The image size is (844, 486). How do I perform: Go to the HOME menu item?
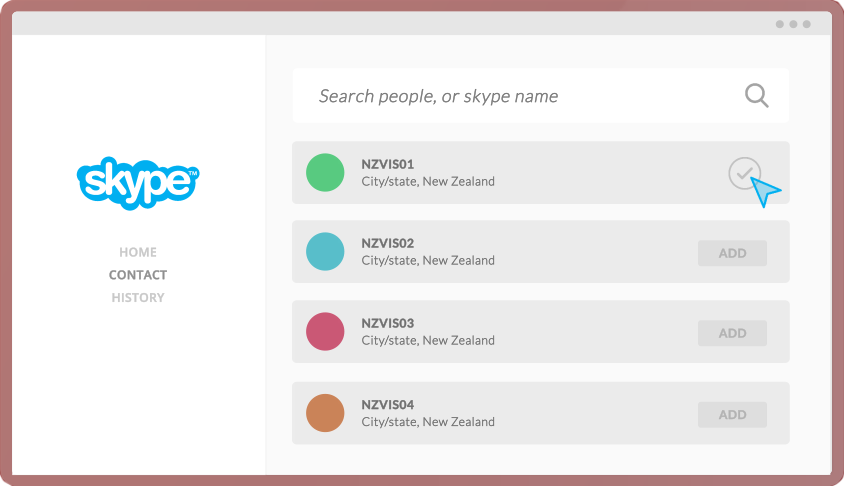pos(138,252)
